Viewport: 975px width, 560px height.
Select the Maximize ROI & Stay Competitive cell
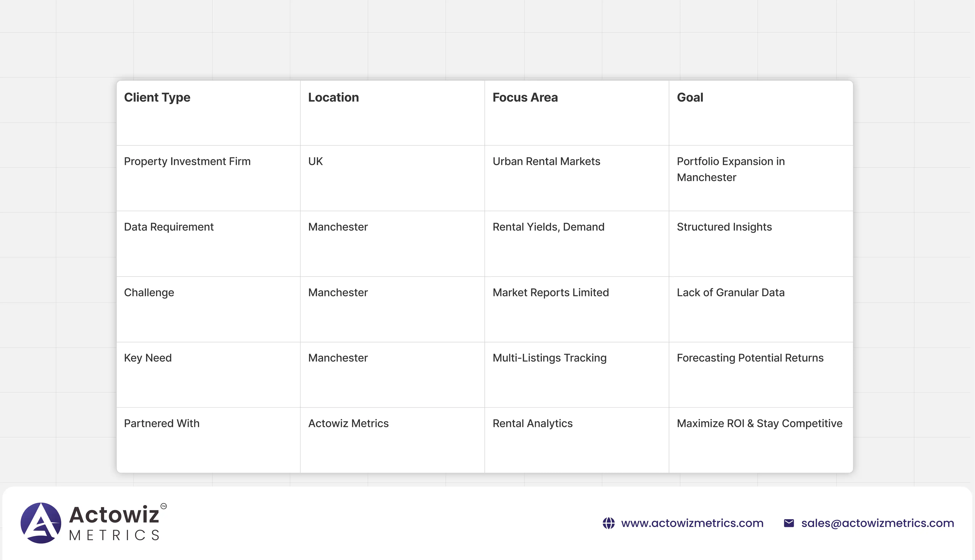coord(759,423)
